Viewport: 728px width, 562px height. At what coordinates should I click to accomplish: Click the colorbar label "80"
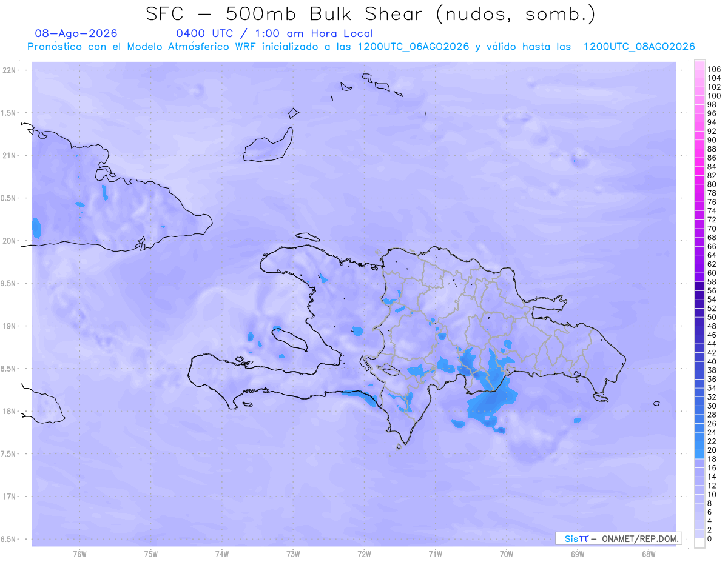pos(712,184)
